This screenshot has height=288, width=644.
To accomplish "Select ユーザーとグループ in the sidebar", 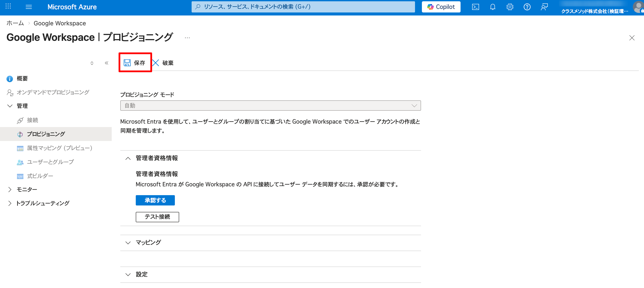I will (50, 162).
